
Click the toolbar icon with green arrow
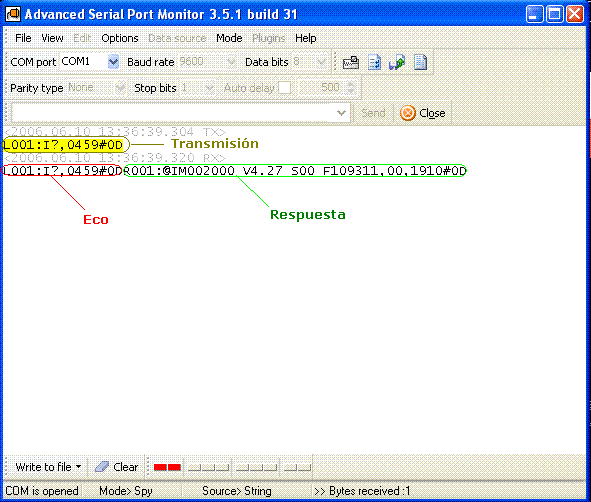[x=397, y=62]
